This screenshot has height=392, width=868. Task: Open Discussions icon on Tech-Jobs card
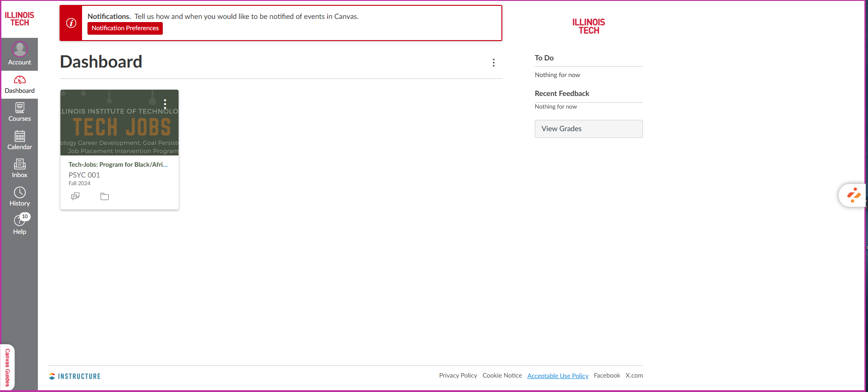75,196
